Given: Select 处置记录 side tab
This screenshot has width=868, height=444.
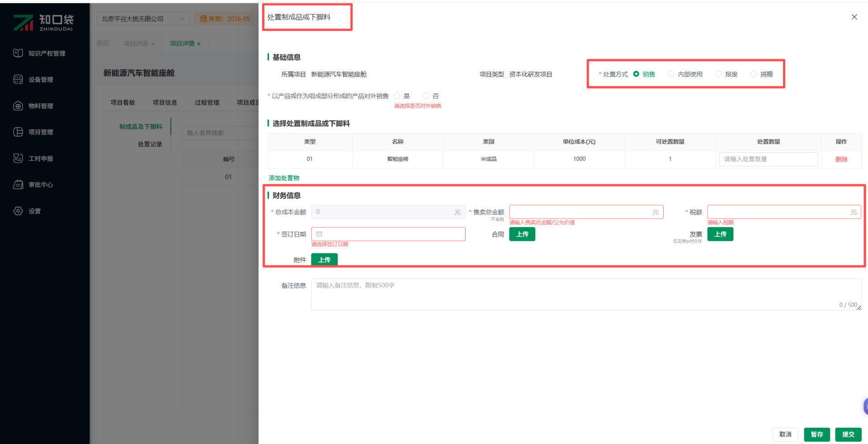Looking at the screenshot, I should 150,144.
